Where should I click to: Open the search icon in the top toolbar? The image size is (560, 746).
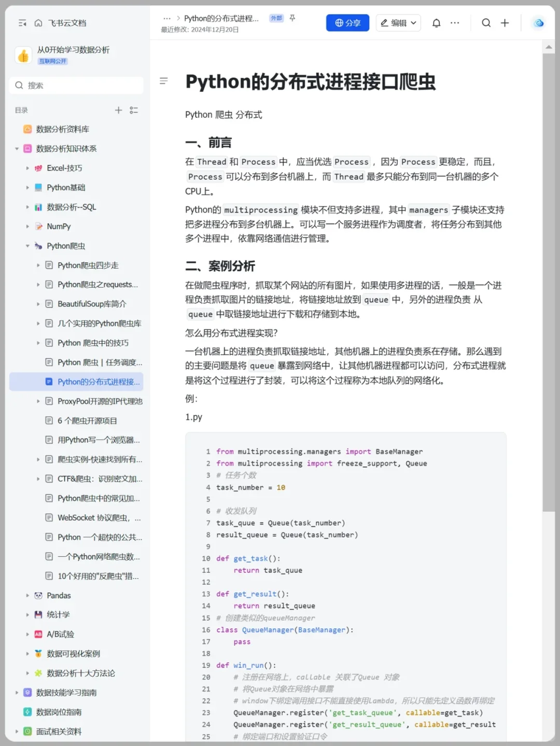coord(486,23)
